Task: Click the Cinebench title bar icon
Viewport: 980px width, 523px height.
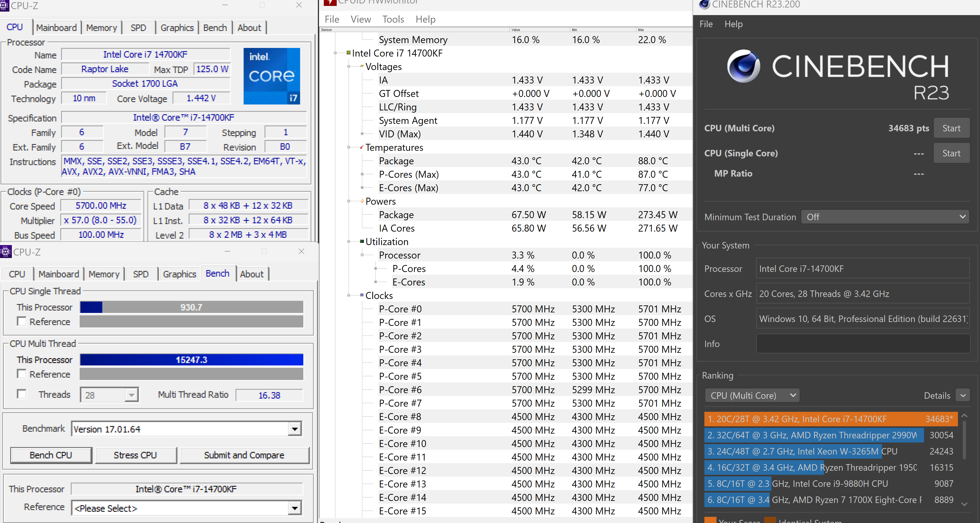Action: 705,4
